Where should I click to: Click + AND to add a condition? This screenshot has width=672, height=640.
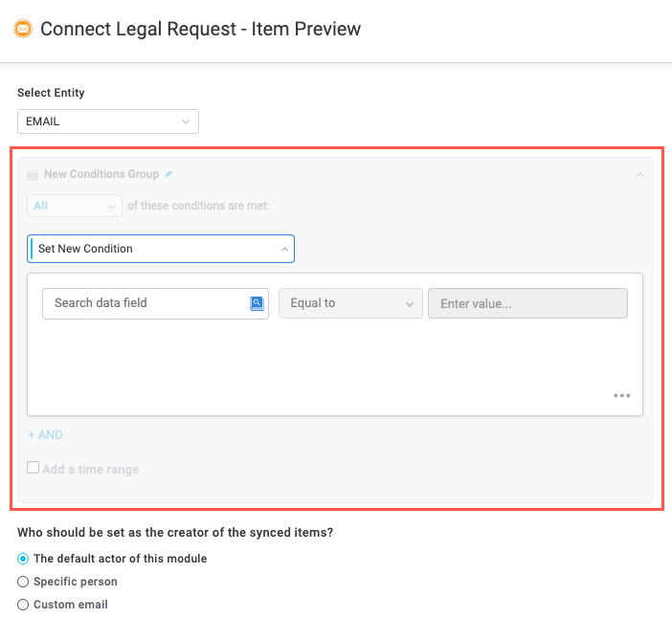(x=45, y=435)
